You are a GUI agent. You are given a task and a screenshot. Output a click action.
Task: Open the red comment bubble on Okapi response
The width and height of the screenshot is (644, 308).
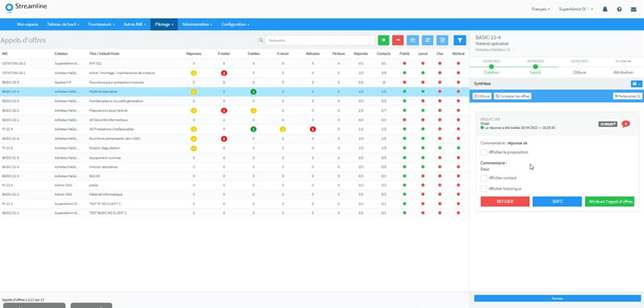[x=625, y=124]
